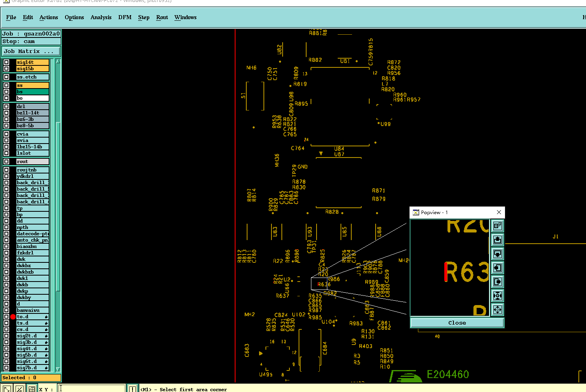Select the bz11-14t layer name

[32, 113]
